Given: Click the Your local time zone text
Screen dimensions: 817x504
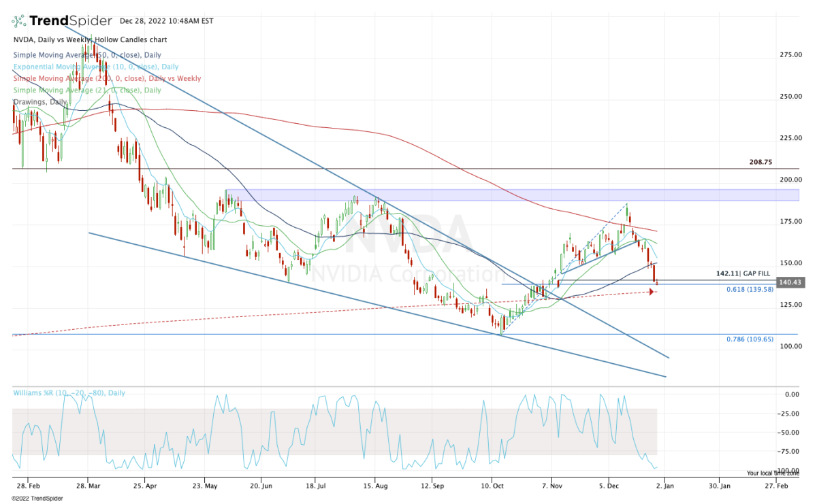Looking at the screenshot, I should (x=771, y=473).
